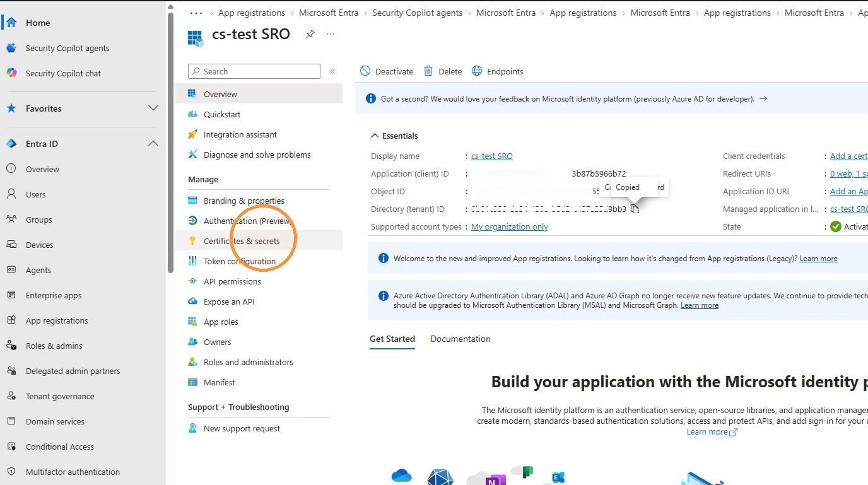Collapse the Entra ID section
The height and width of the screenshot is (485, 868).
click(153, 144)
